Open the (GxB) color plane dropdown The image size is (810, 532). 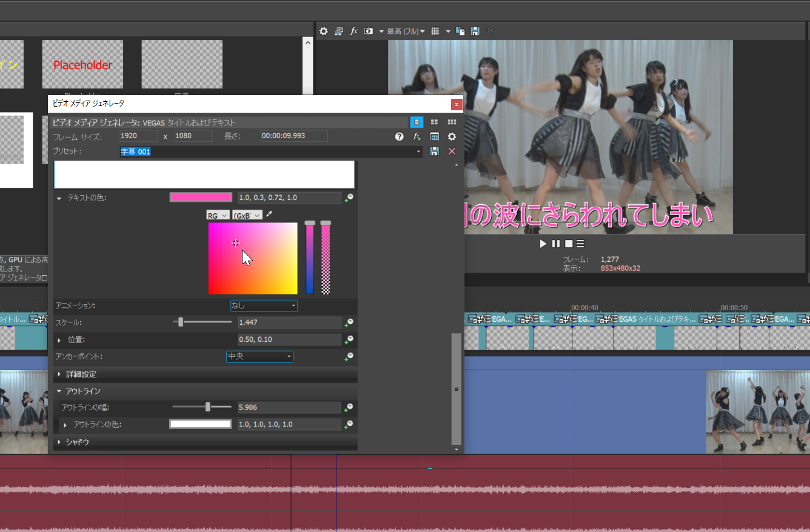coord(247,215)
